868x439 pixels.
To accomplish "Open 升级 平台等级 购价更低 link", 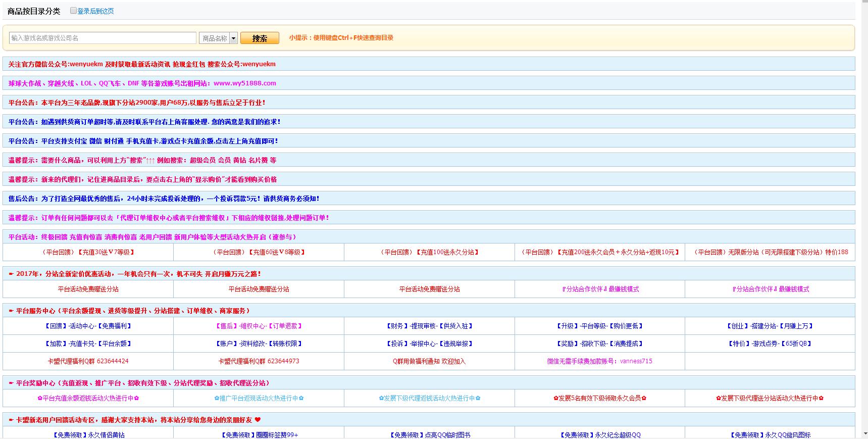I will [x=600, y=326].
